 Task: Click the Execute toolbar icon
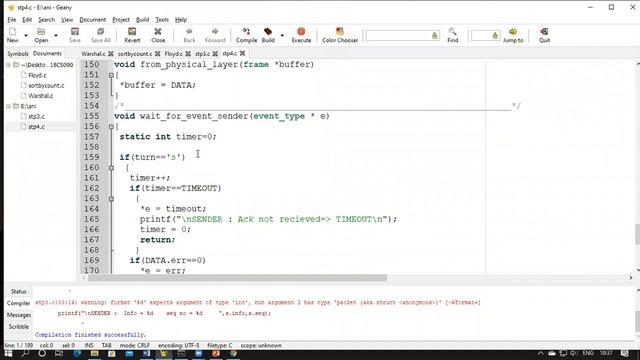tap(301, 35)
